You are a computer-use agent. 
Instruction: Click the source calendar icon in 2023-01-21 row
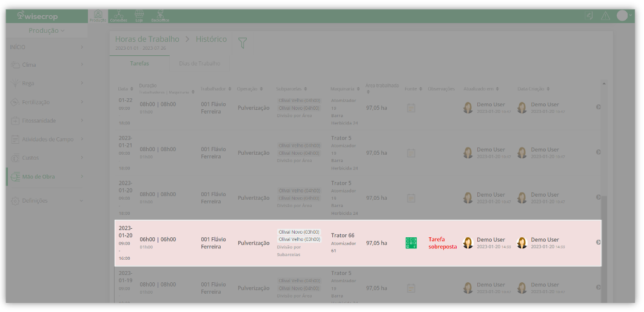click(411, 153)
